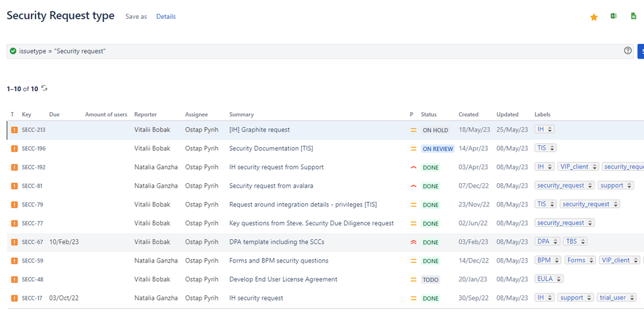
Task: Sort by the Reporter column header
Action: click(x=146, y=115)
